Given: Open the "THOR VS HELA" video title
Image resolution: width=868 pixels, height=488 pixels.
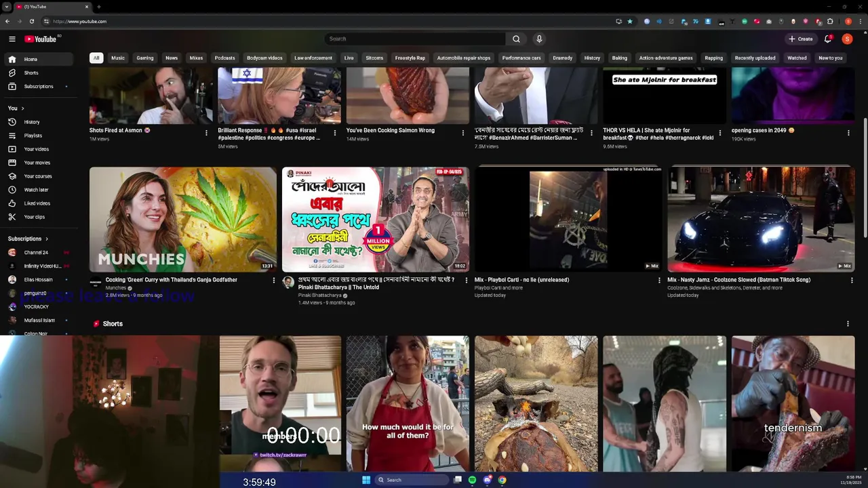Looking at the screenshot, I should tap(658, 134).
